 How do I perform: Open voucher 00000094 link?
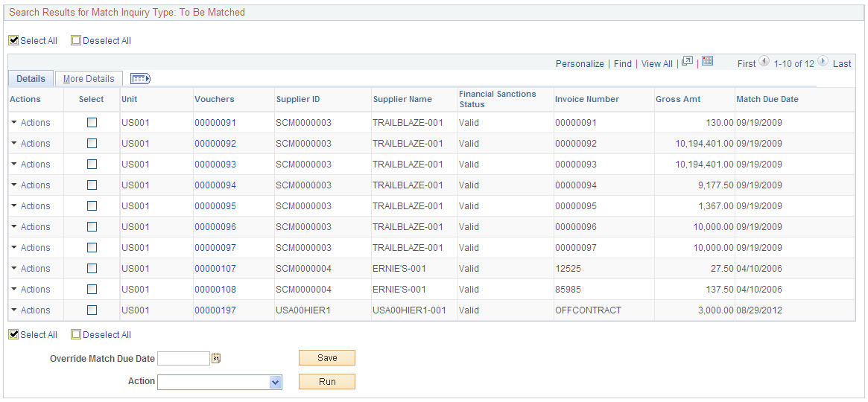click(x=215, y=185)
